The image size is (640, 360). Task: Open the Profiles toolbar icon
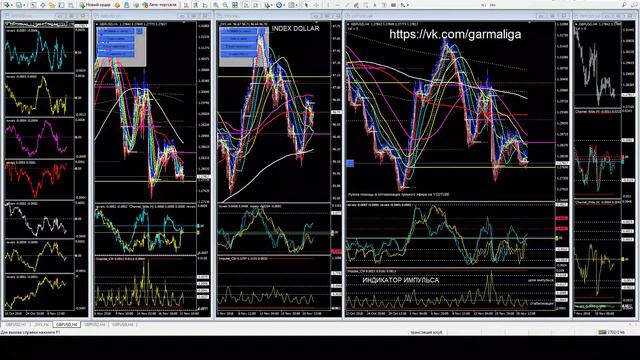coord(18,5)
